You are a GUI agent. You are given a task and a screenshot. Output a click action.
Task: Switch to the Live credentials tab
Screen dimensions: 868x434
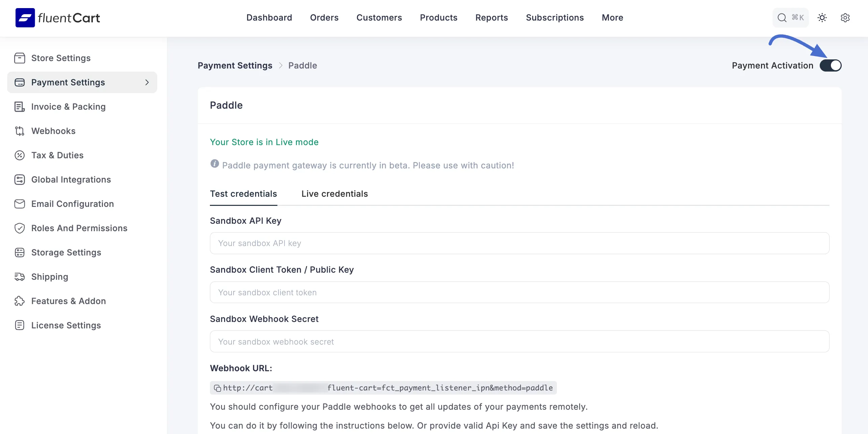334,194
